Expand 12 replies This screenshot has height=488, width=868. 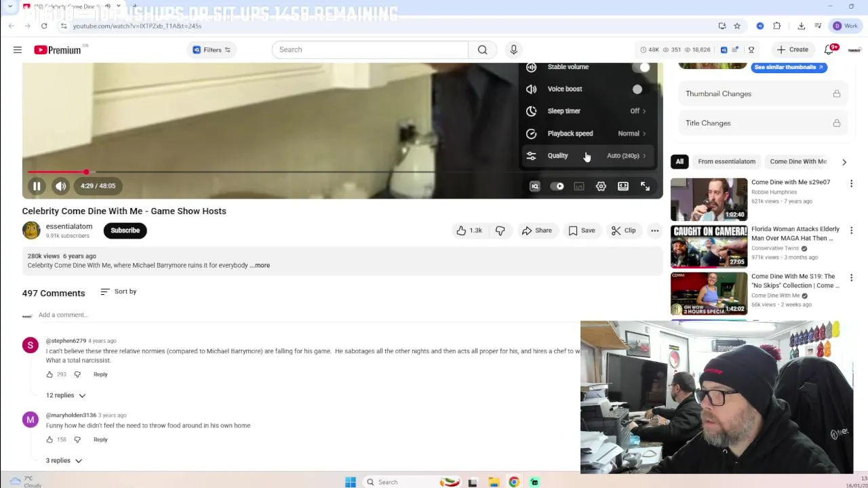coord(66,395)
